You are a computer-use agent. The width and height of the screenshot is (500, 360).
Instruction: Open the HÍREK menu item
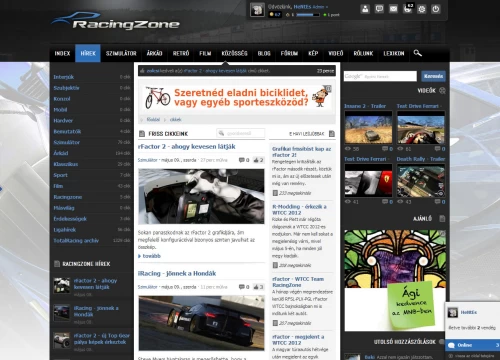tap(88, 53)
